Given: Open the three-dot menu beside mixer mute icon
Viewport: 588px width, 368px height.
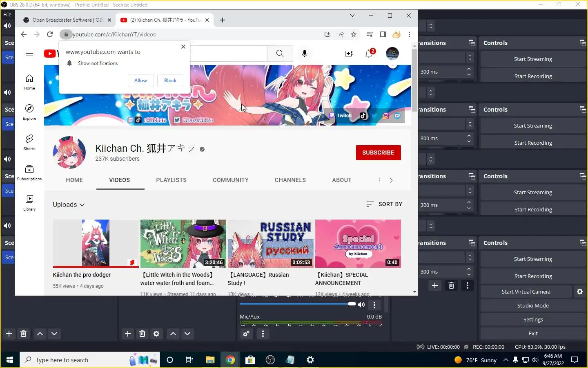Looking at the screenshot, I should (x=374, y=305).
